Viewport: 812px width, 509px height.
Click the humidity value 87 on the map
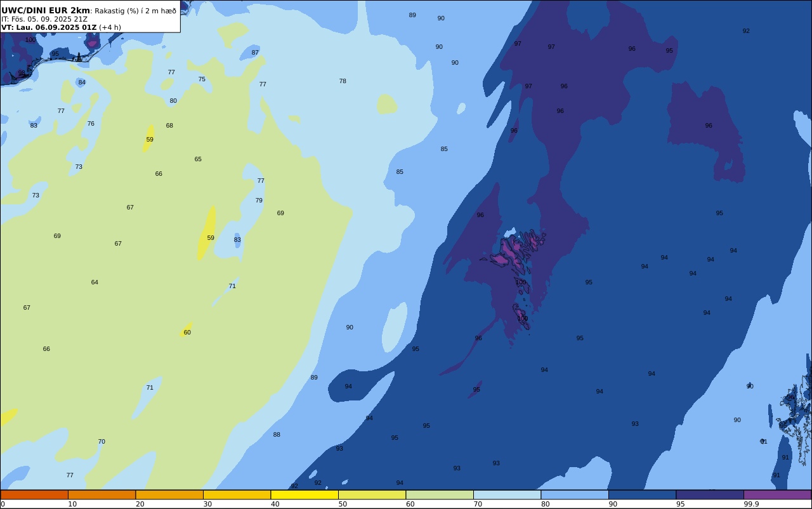click(x=255, y=53)
